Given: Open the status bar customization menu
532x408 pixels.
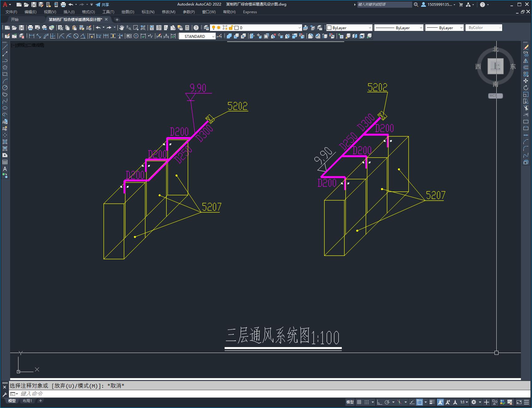Looking at the screenshot, I should tap(527, 402).
